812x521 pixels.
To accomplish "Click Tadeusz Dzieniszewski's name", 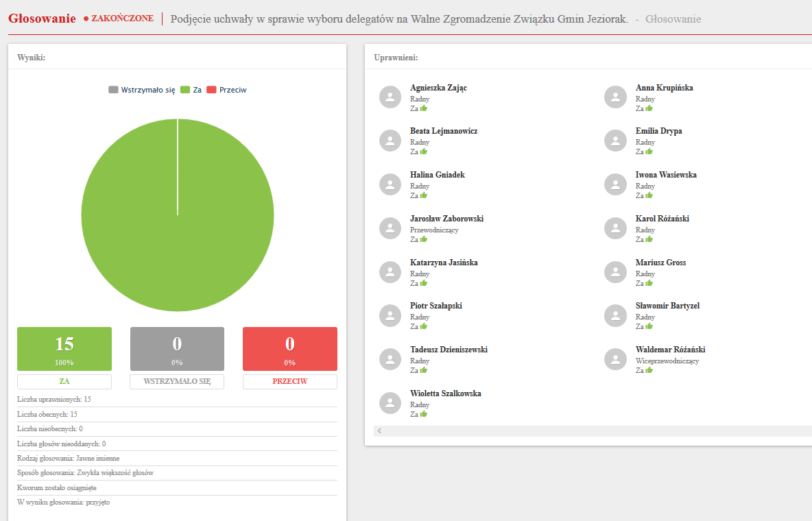I will click(x=449, y=350).
